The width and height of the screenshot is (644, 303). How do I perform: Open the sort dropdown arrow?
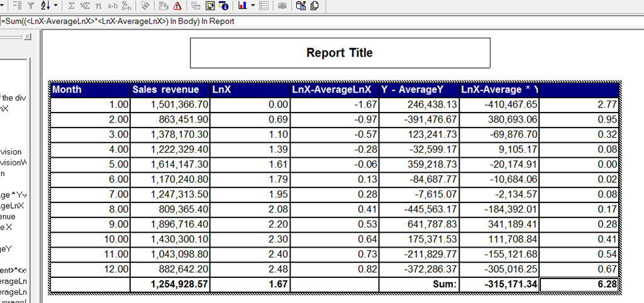(56, 6)
